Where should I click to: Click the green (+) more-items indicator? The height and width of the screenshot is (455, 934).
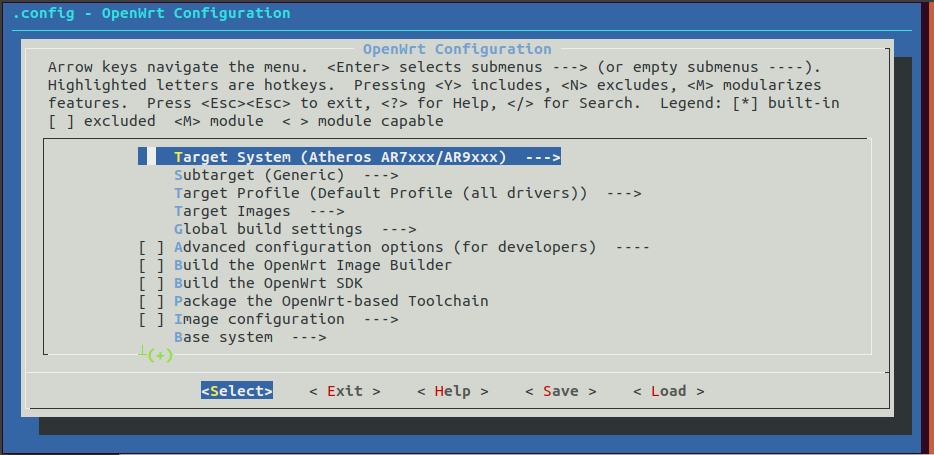tap(160, 356)
